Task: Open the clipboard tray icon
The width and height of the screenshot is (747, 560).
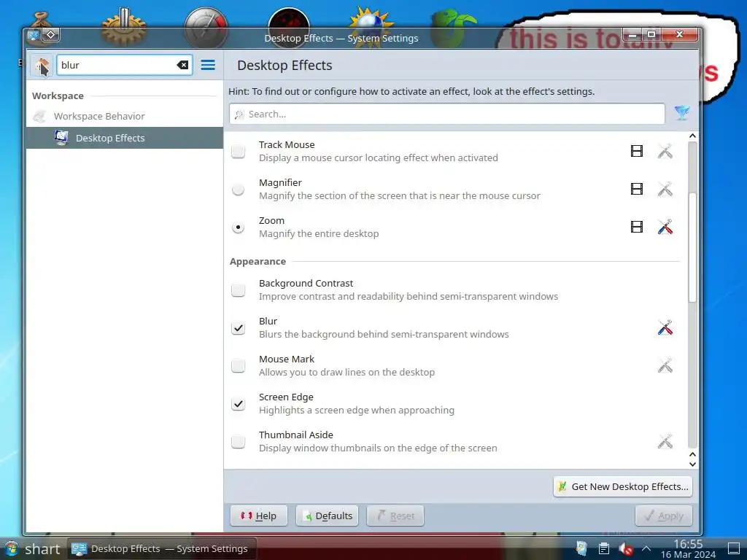Action: pos(603,548)
